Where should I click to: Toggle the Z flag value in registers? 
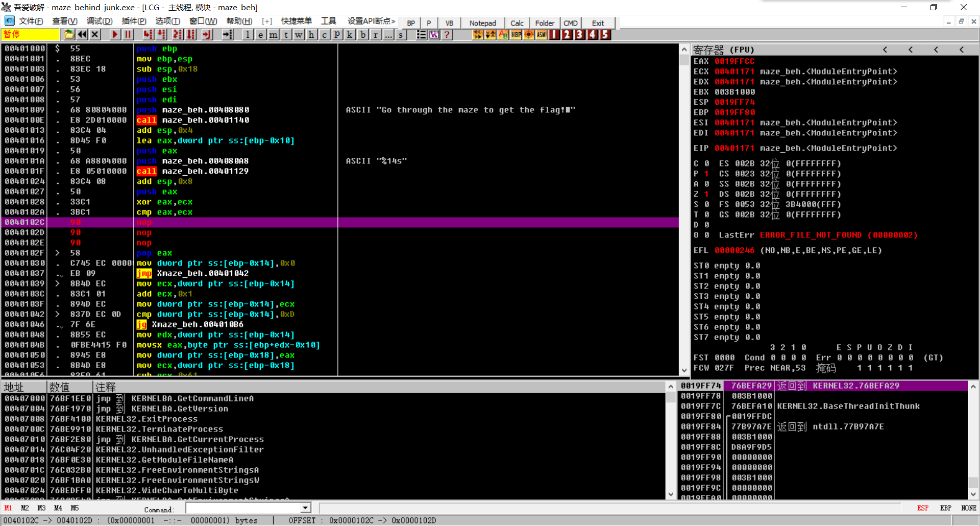pyautogui.click(x=706, y=194)
